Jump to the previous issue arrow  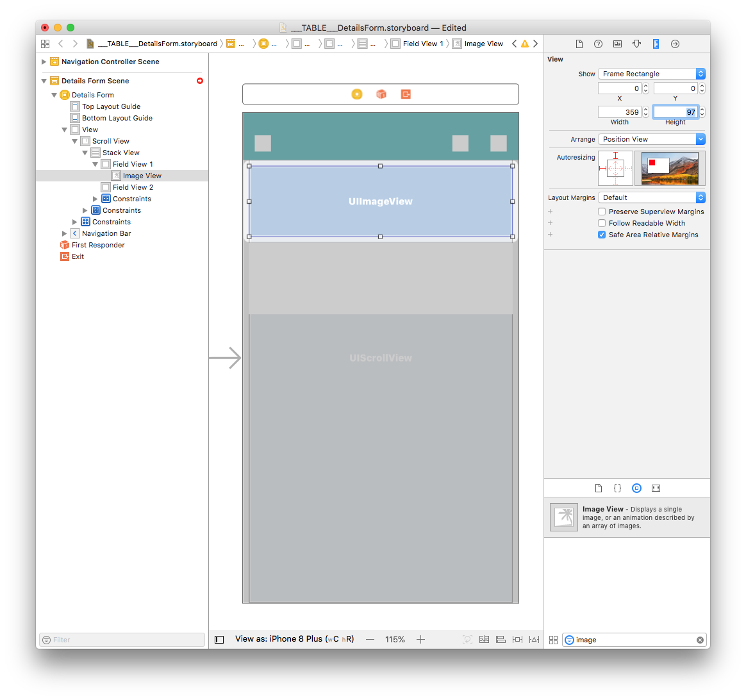[x=514, y=44]
